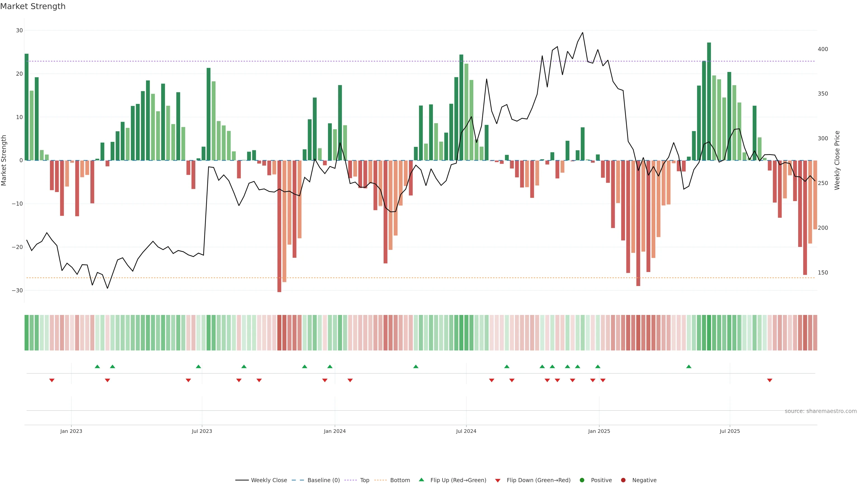
Task: Click the Market Strength chart title
Action: [x=33, y=6]
